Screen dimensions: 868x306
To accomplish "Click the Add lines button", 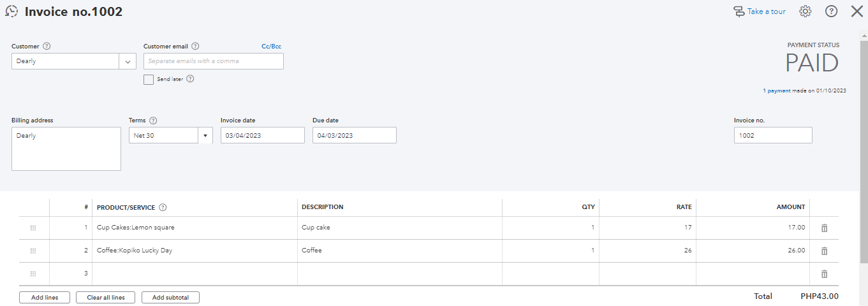I will click(x=45, y=298).
